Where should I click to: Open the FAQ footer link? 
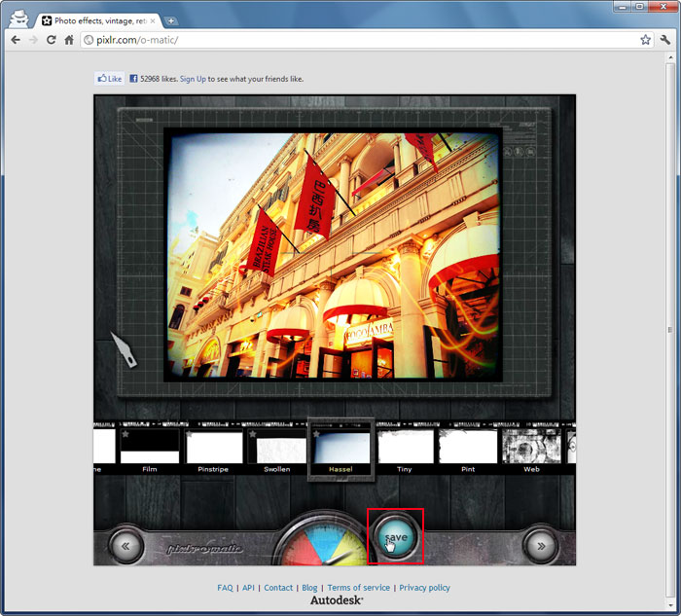click(225, 588)
